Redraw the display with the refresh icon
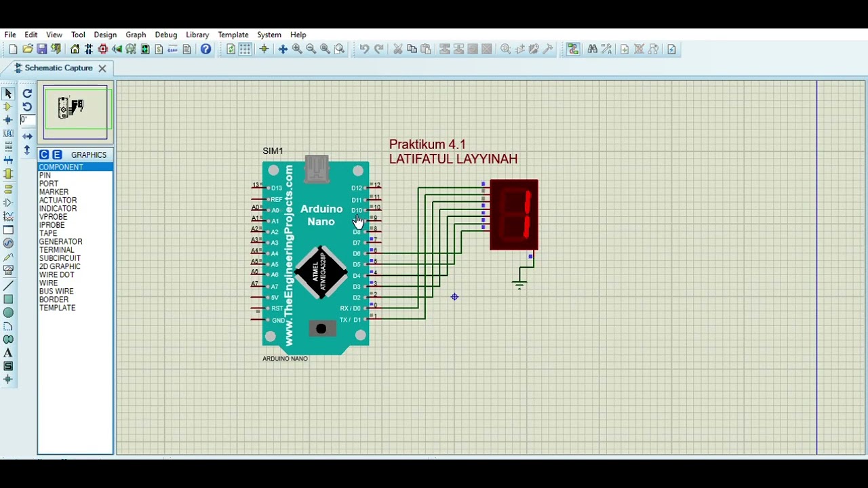The height and width of the screenshot is (488, 868). [231, 49]
